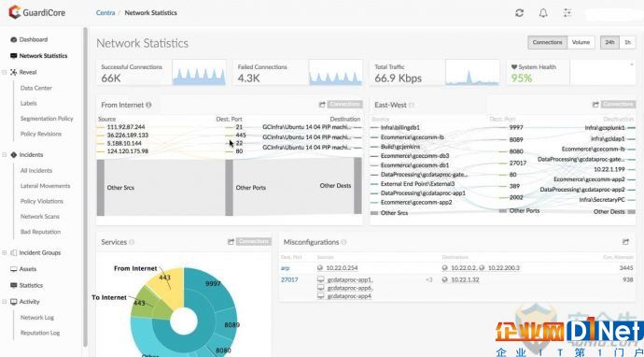Click the Incident Groups icon
Screen dimensions: 644x357
click(x=14, y=252)
